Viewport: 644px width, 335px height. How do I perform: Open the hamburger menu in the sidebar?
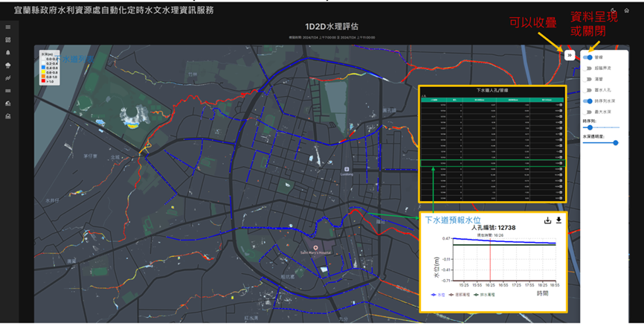pyautogui.click(x=8, y=26)
